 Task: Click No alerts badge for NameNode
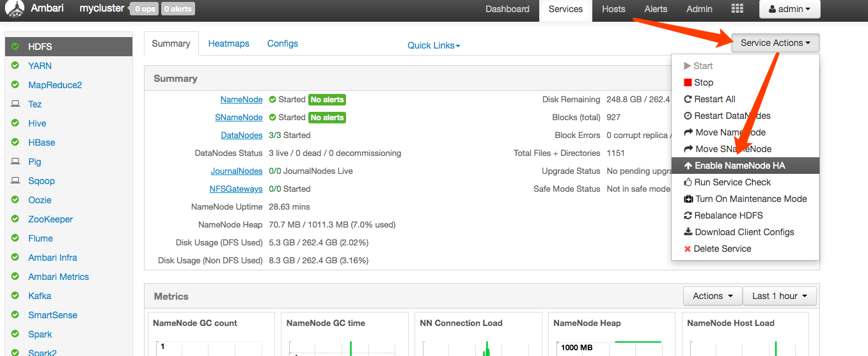(327, 100)
